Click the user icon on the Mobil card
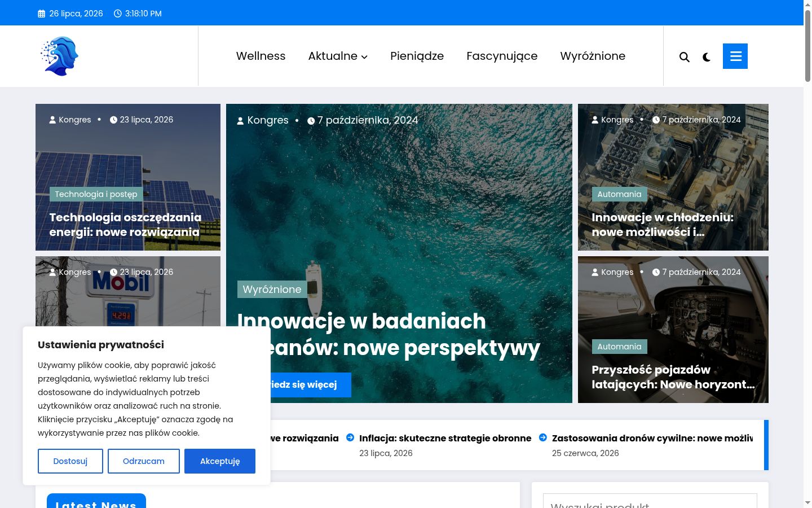This screenshot has height=508, width=812. pos(52,272)
